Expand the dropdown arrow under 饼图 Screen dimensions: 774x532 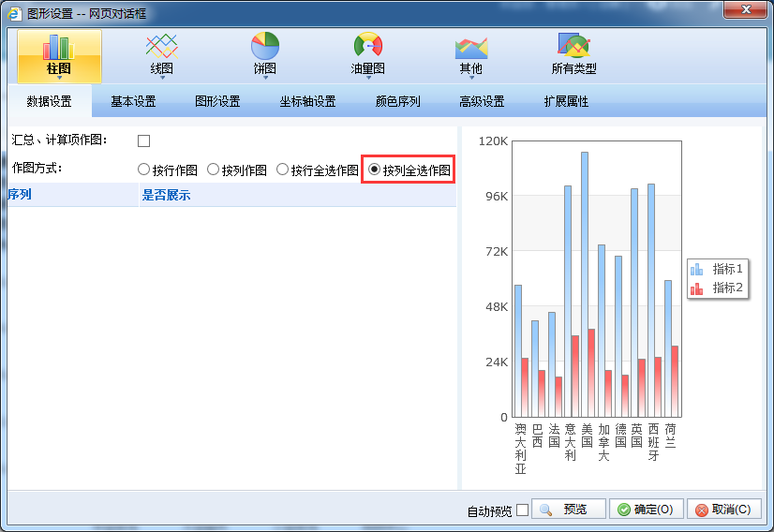click(265, 78)
